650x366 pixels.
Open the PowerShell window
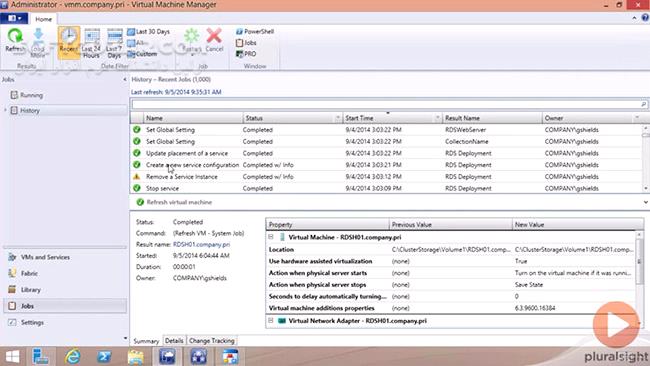[x=255, y=32]
